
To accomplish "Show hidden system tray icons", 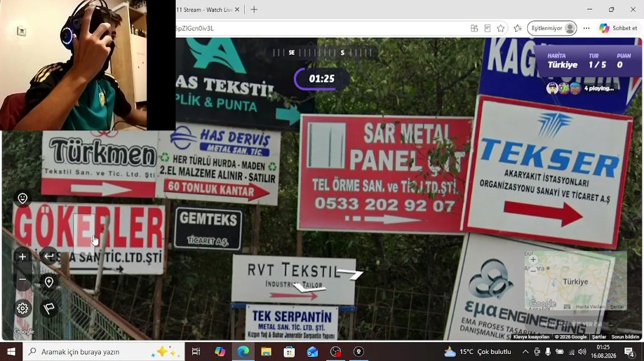I will pyautogui.click(x=525, y=351).
